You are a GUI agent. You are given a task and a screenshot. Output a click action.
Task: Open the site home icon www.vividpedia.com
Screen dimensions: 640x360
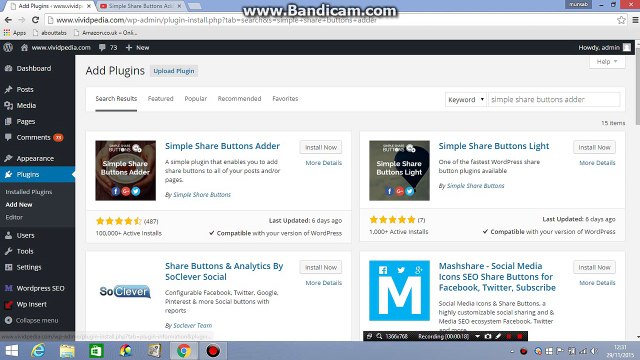(56, 47)
